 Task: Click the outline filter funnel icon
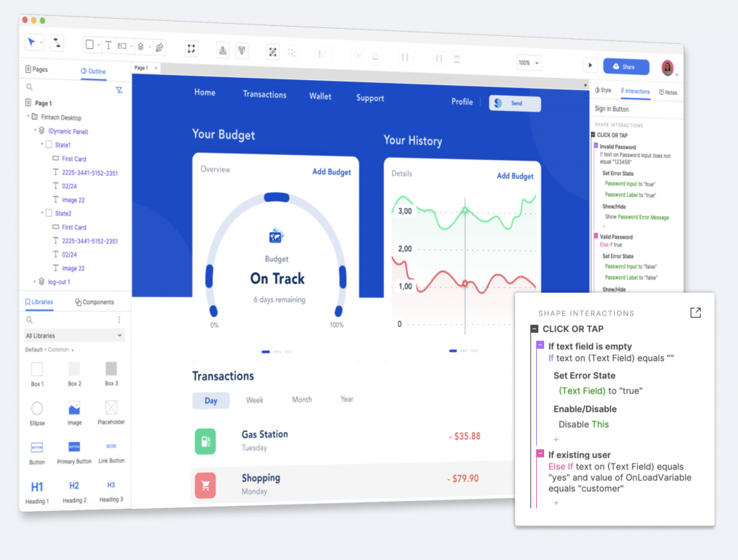click(119, 90)
